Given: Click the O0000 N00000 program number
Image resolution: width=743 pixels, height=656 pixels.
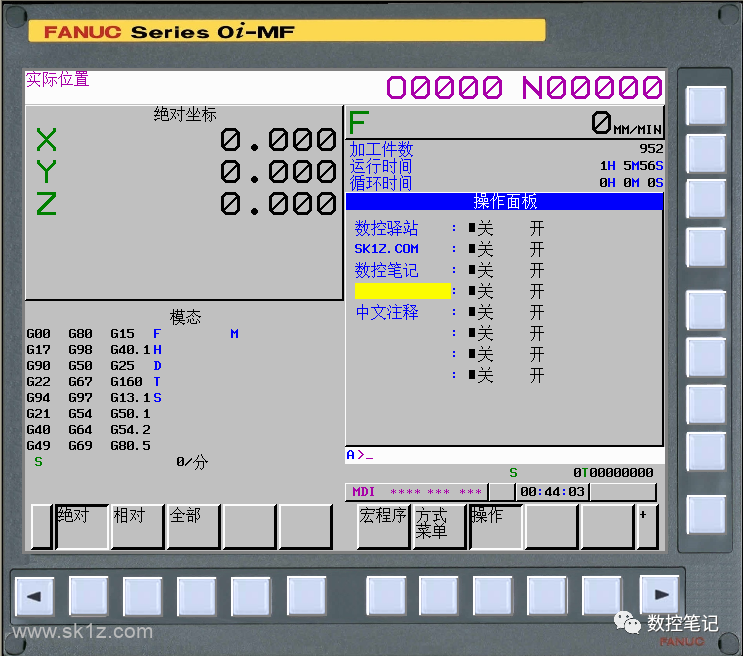Looking at the screenshot, I should click(525, 88).
